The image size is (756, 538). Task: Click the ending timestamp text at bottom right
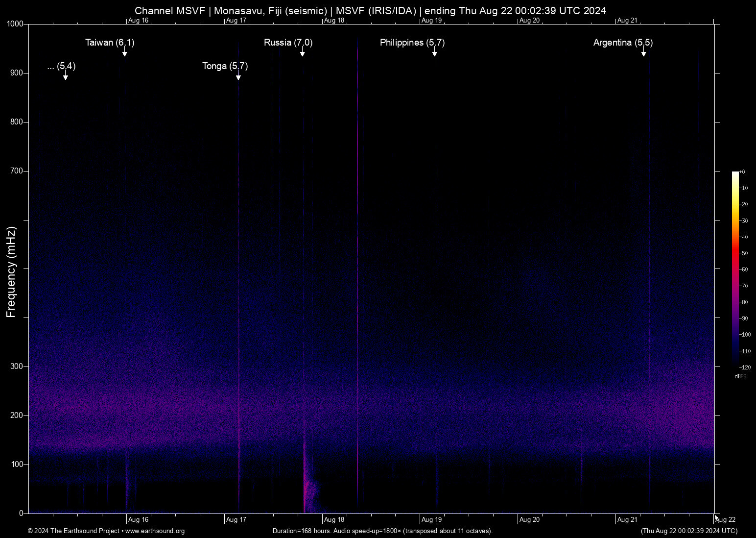coord(688,531)
